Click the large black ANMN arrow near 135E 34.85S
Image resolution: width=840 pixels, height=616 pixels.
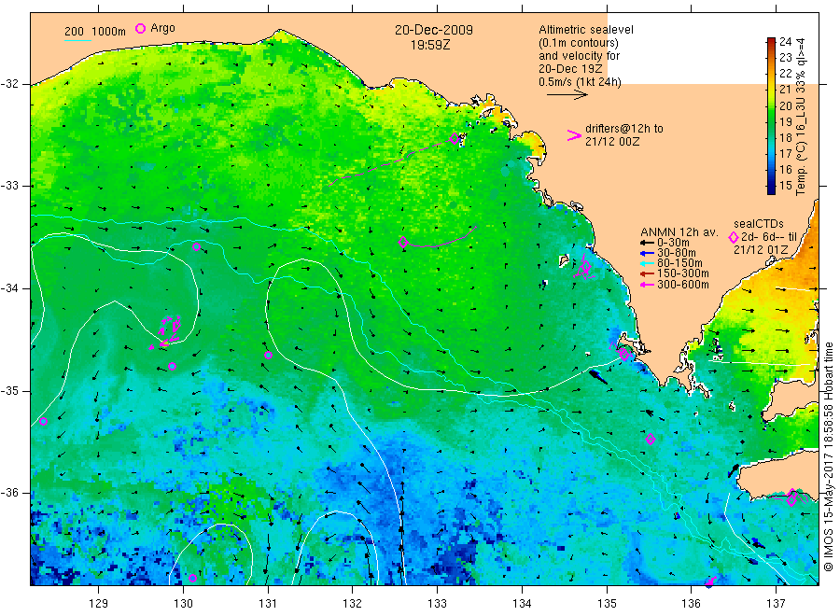598,377
